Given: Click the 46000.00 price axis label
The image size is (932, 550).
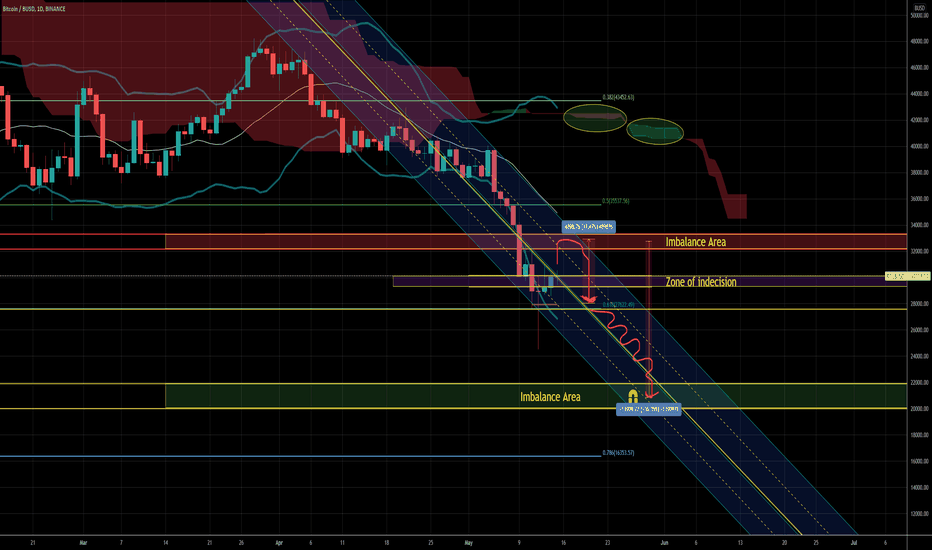Looking at the screenshot, I should coord(919,68).
